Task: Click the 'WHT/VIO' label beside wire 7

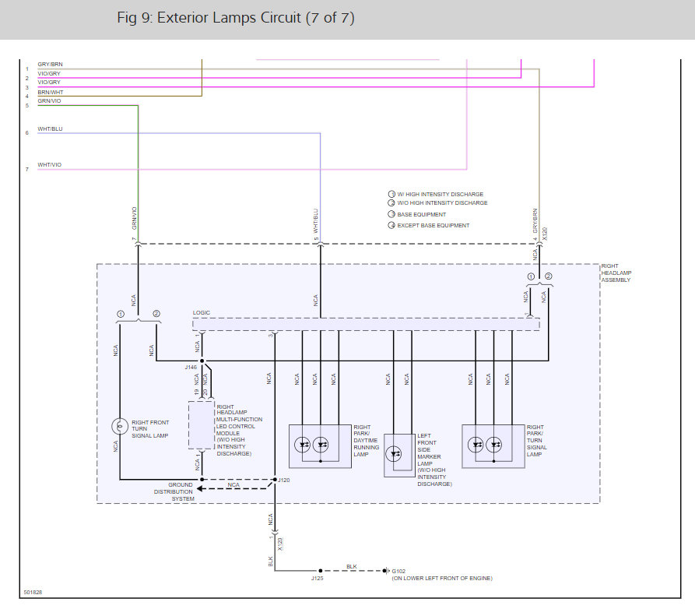Action: click(50, 164)
